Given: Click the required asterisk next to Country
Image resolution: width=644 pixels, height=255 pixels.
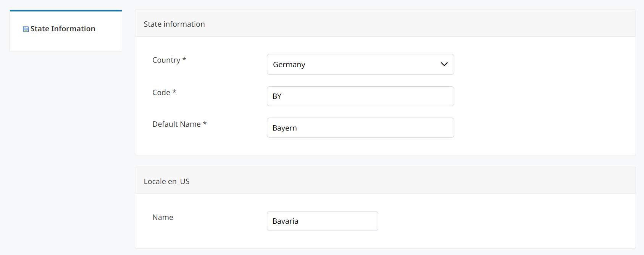Looking at the screenshot, I should tap(184, 60).
